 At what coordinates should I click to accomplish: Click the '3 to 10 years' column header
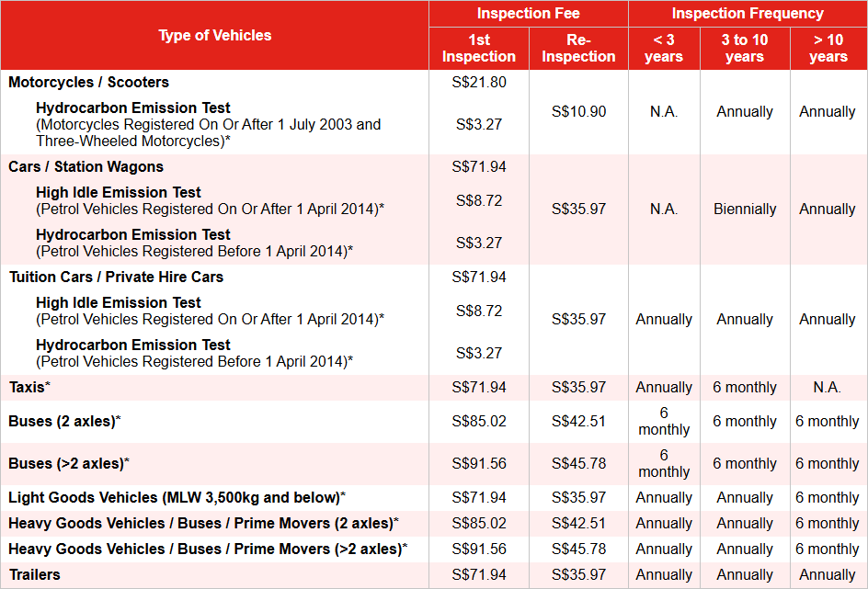pyautogui.click(x=744, y=48)
